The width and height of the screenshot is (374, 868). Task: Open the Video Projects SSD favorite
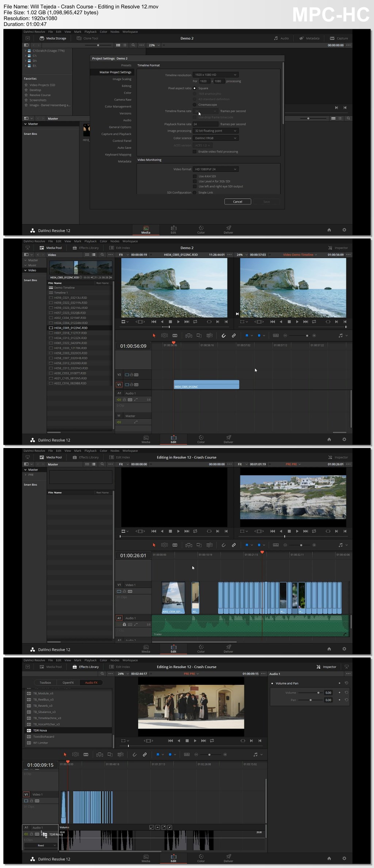tap(42, 85)
